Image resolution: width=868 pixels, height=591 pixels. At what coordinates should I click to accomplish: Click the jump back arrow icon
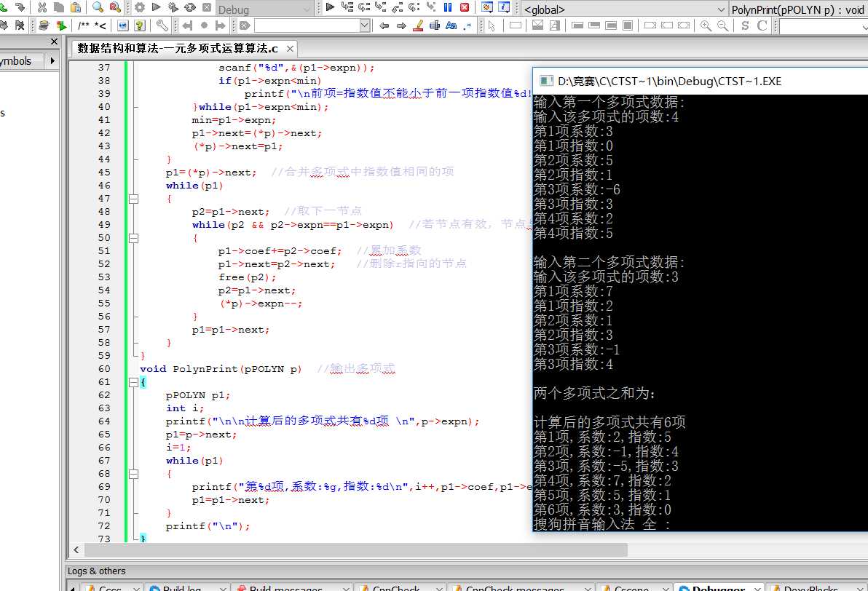[x=384, y=25]
